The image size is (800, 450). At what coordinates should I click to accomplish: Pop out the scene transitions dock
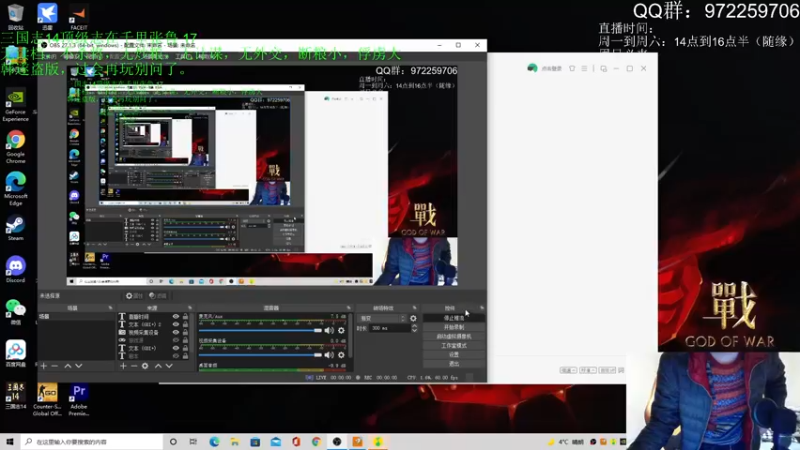(414, 308)
